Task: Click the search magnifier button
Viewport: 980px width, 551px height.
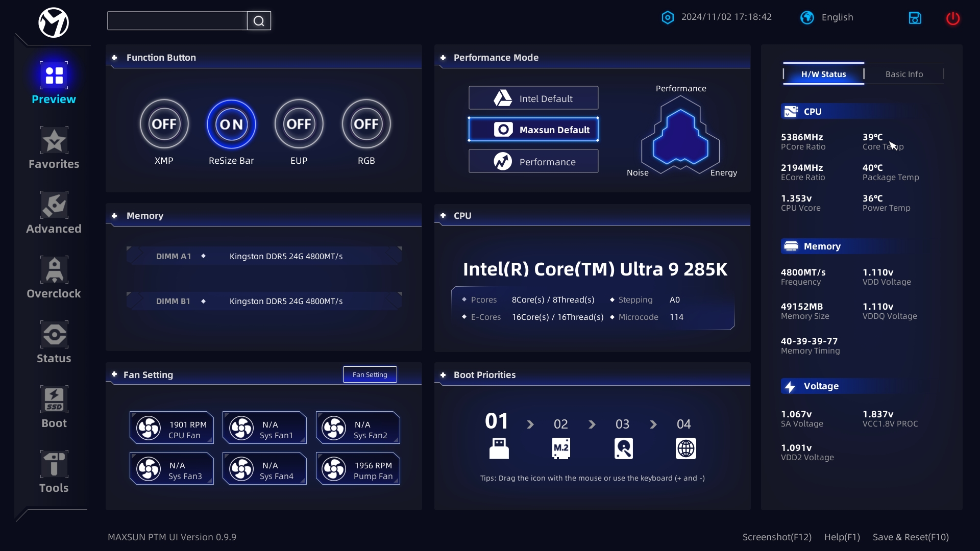Action: coord(259,21)
